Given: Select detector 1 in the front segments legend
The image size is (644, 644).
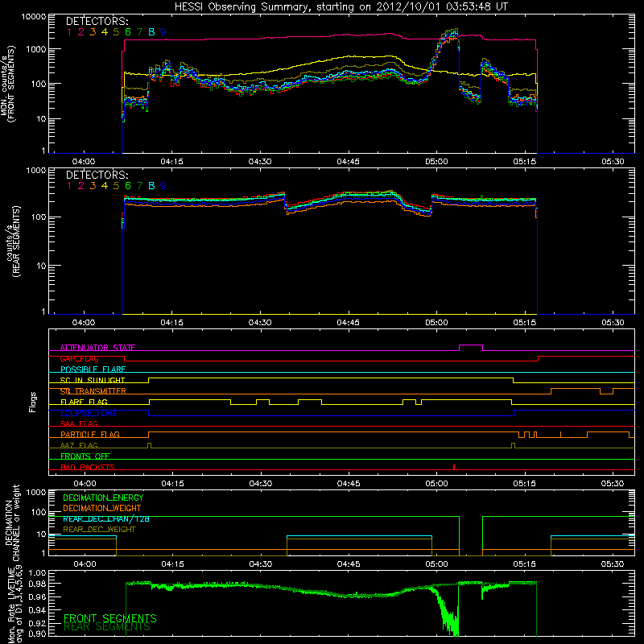Looking at the screenshot, I should [69, 32].
